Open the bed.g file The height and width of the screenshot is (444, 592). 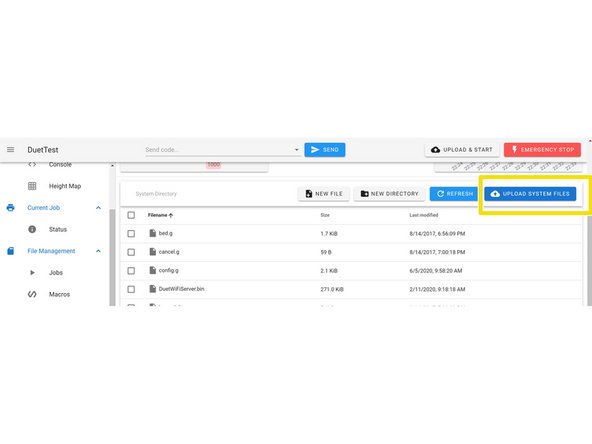165,233
